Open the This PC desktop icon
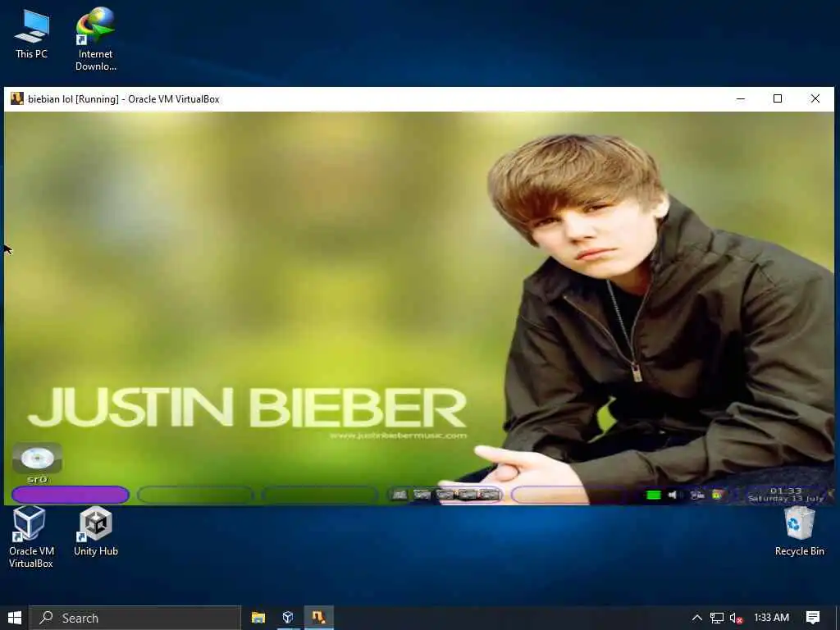840x630 pixels. point(31,34)
